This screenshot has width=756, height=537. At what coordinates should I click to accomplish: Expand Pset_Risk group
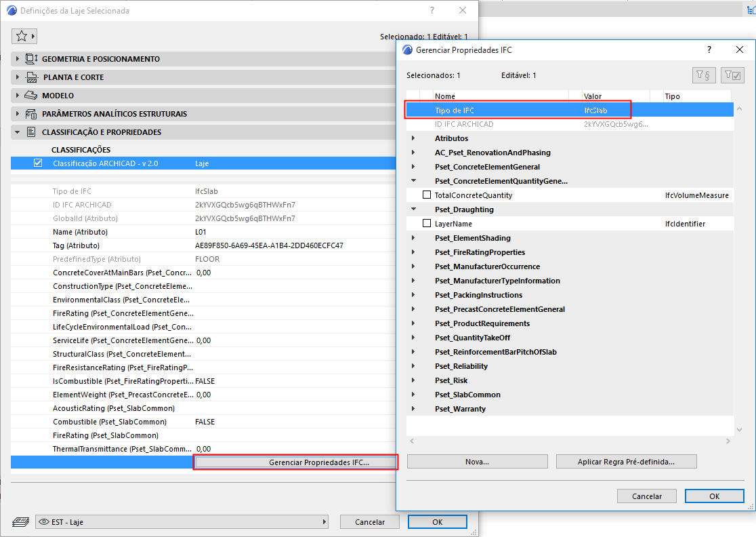pos(413,380)
